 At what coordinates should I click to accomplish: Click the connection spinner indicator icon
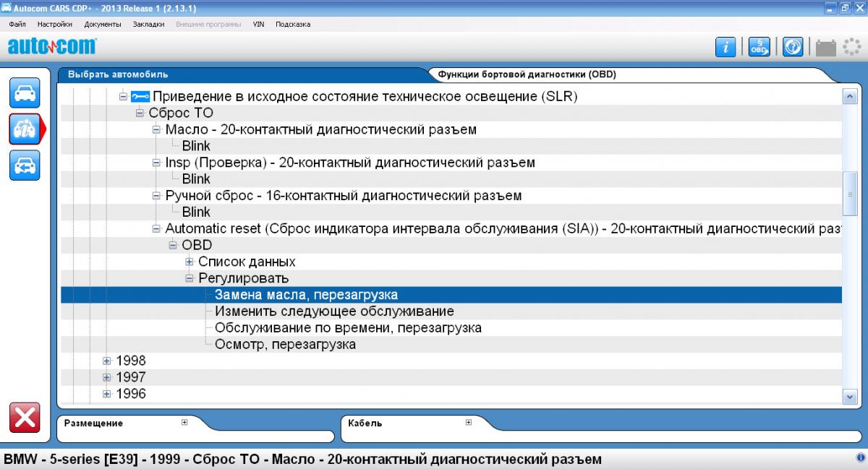pyautogui.click(x=851, y=47)
